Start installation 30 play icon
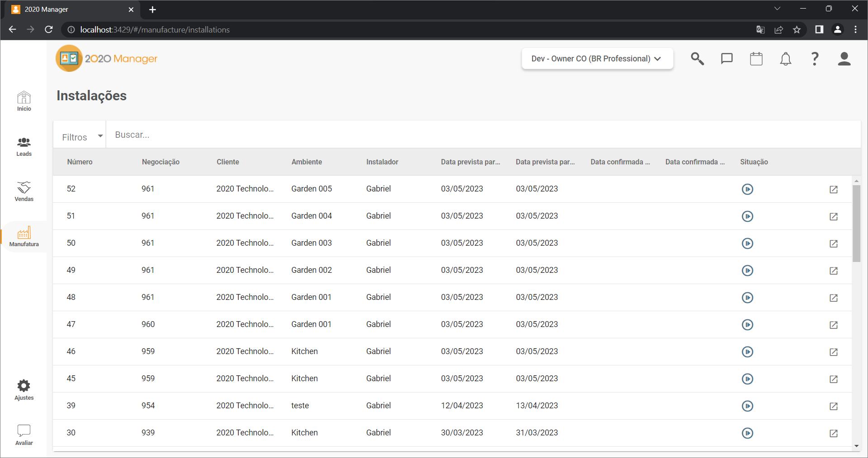The height and width of the screenshot is (458, 868). click(747, 433)
